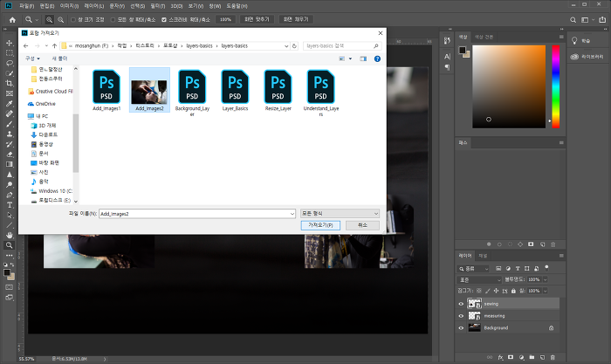Hide the measuring layer
Image resolution: width=611 pixels, height=364 pixels.
461,316
